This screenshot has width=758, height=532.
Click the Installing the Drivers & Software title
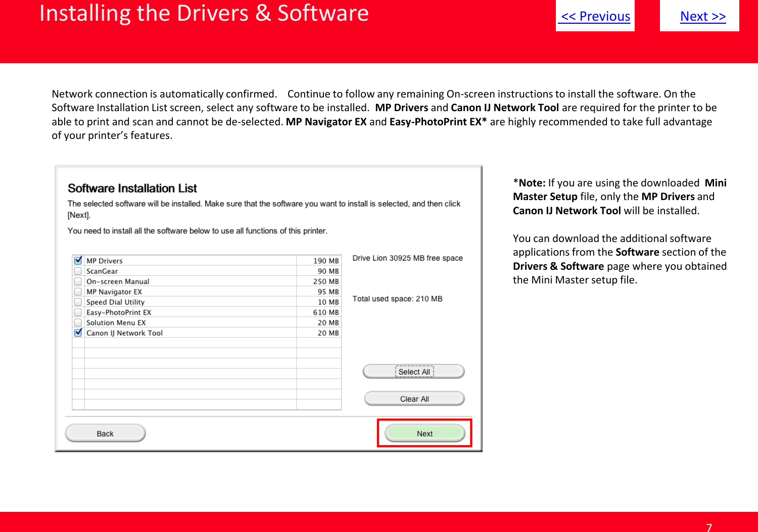[204, 13]
